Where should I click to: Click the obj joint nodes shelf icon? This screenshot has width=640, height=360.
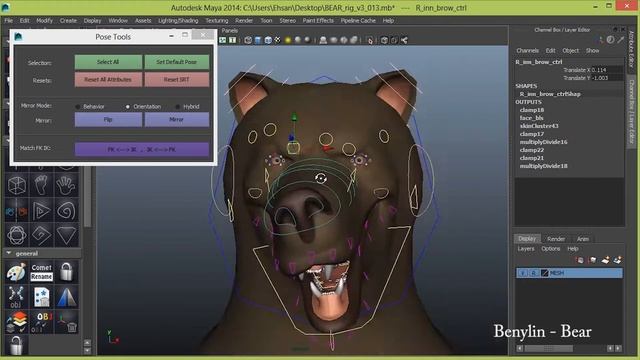pos(17,297)
